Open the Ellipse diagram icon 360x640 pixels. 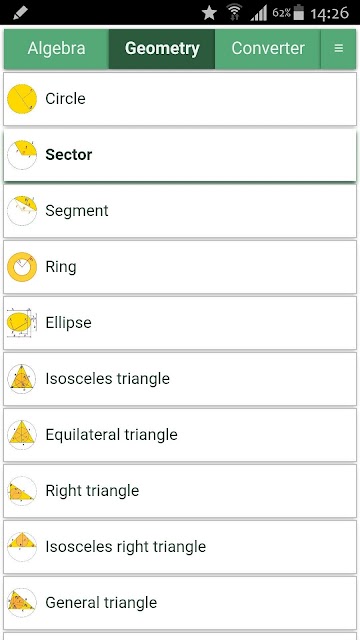[22, 323]
